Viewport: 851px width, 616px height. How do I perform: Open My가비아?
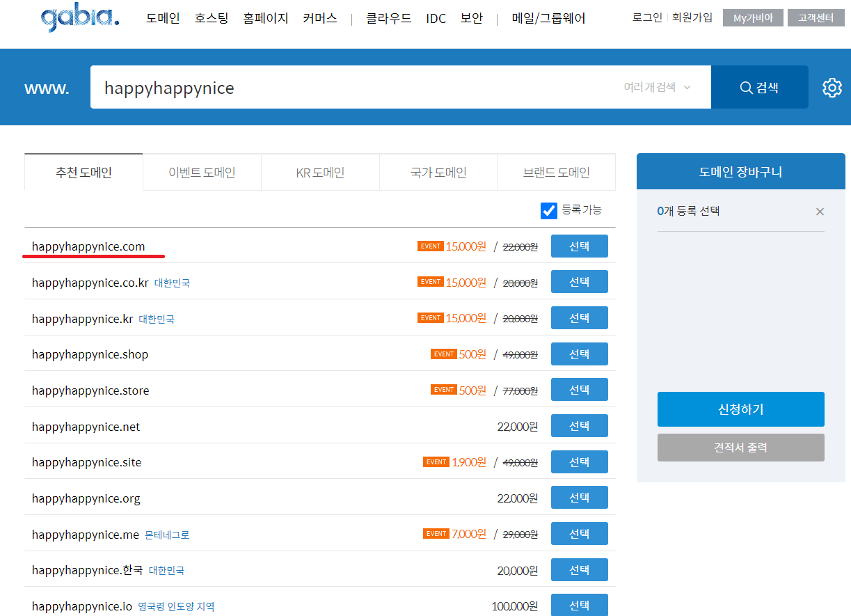[752, 17]
